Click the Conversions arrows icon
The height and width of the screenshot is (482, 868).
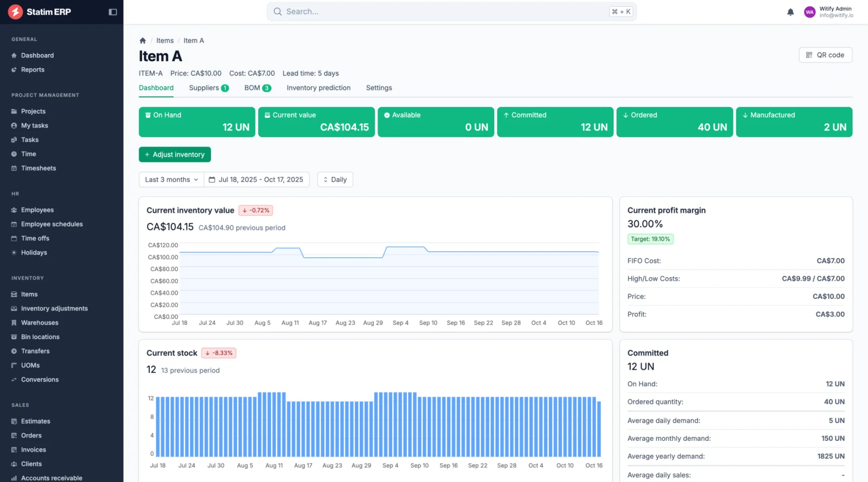pos(14,380)
